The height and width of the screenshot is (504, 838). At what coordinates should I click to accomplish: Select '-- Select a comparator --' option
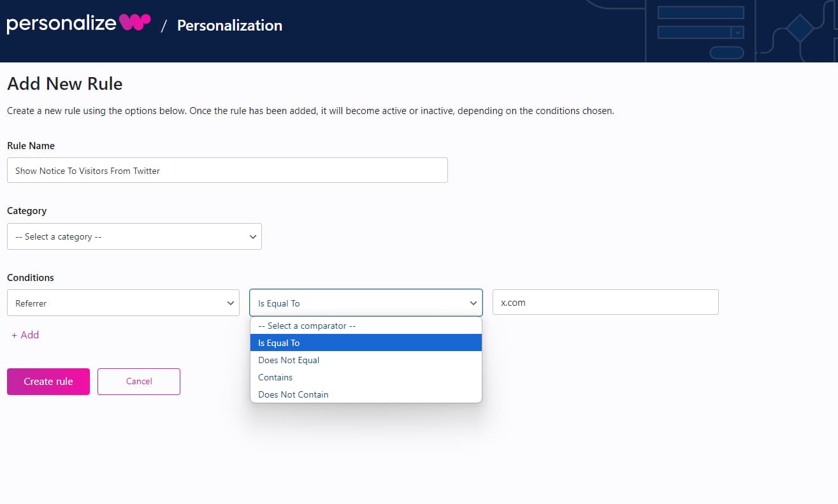click(366, 326)
